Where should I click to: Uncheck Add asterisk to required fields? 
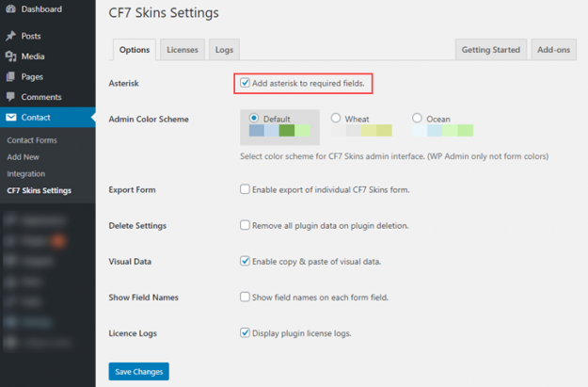click(x=245, y=83)
